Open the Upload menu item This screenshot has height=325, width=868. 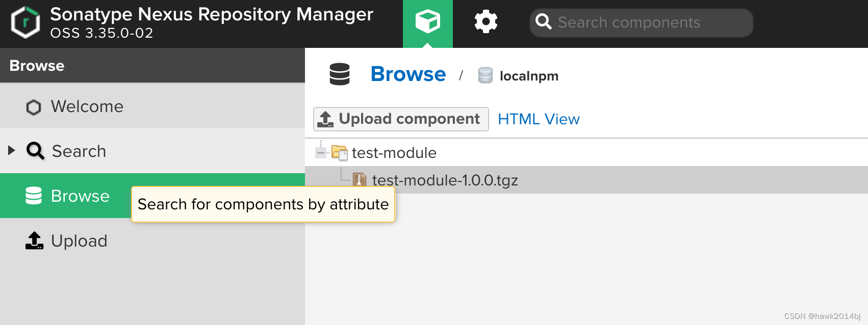(x=79, y=241)
